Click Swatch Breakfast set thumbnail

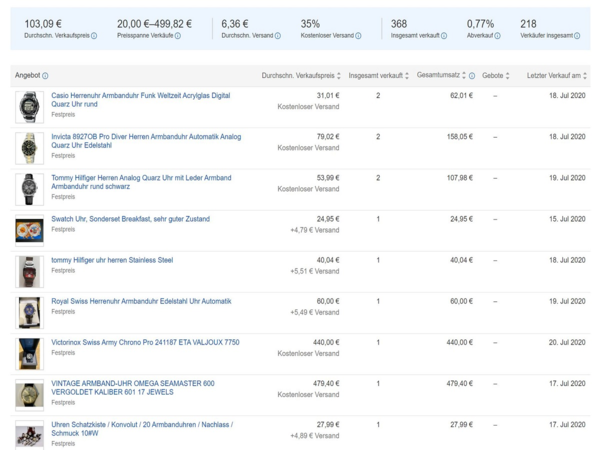coord(29,230)
